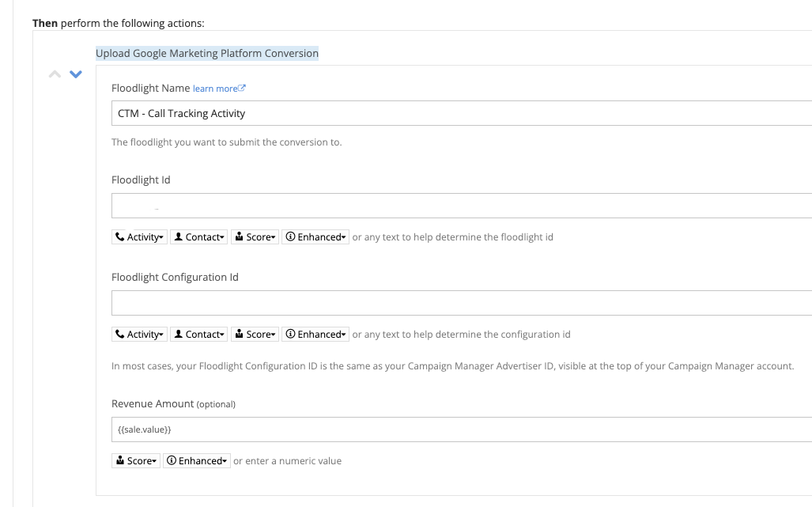Open the Contact dropdown under Configuration Id

(x=198, y=334)
